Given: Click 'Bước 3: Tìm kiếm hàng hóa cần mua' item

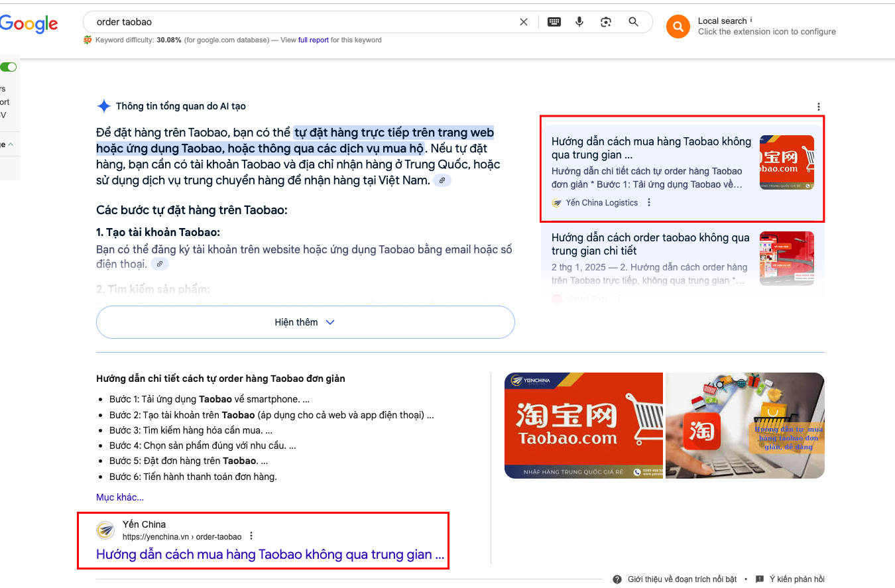Looking at the screenshot, I should pos(191,430).
